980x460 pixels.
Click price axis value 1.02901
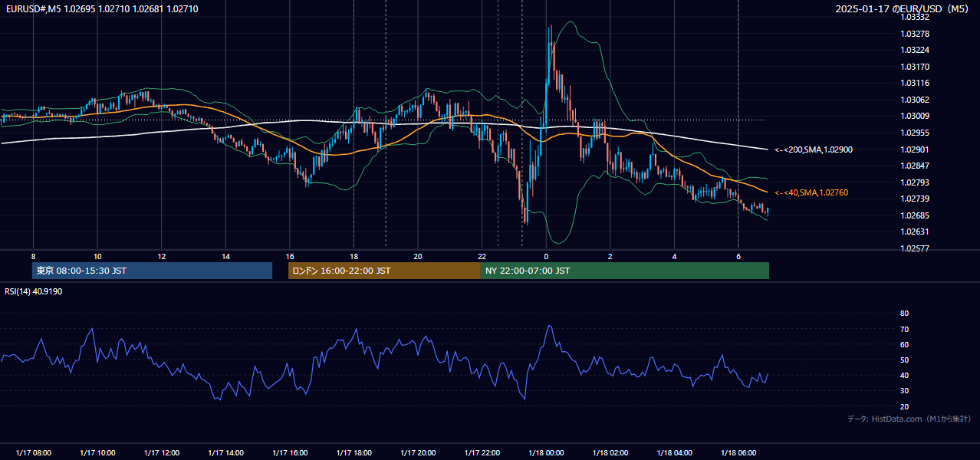coord(914,149)
